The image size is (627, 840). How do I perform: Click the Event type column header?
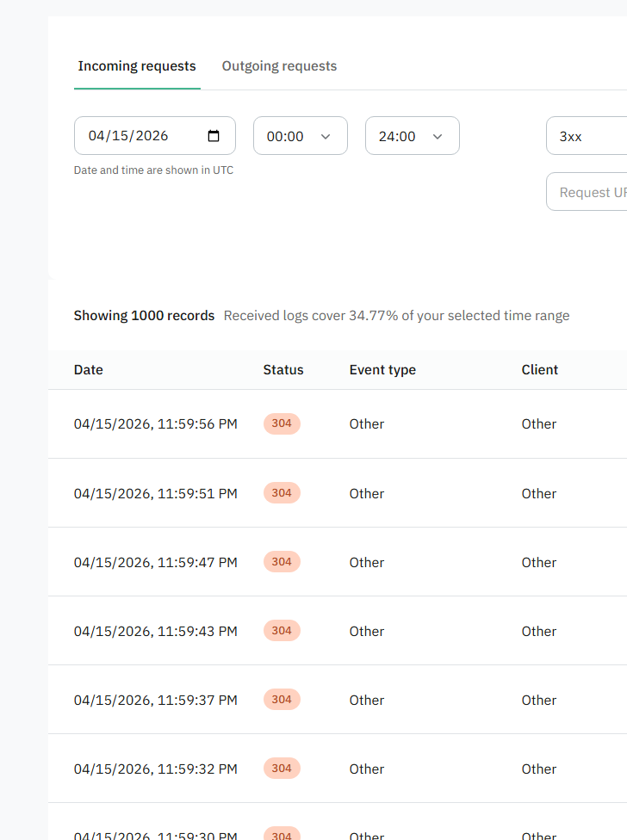pyautogui.click(x=382, y=369)
